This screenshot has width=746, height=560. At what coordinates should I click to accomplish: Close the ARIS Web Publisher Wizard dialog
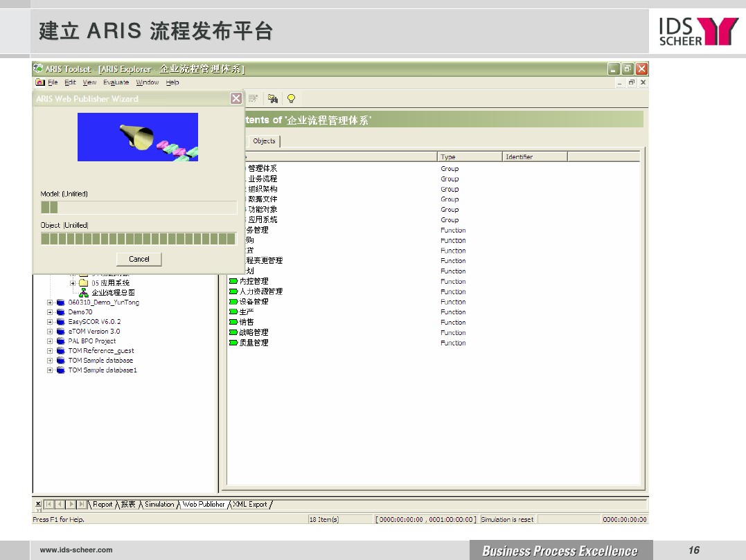coord(236,98)
